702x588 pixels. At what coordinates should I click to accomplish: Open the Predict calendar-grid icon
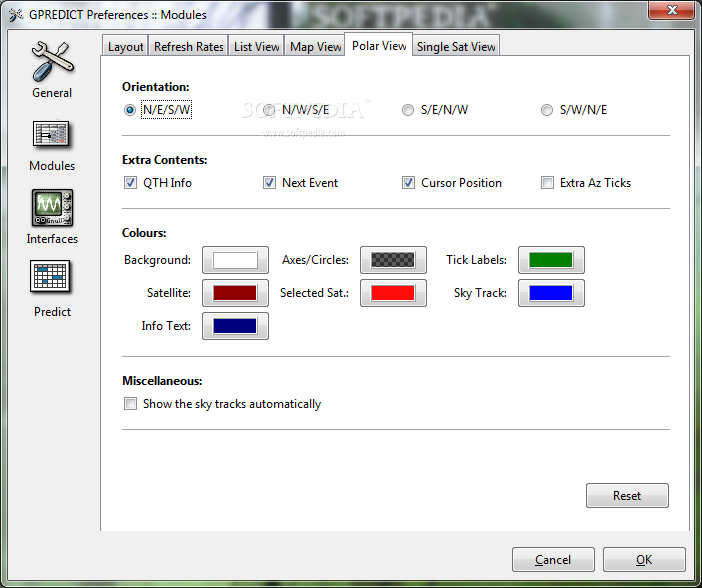click(51, 276)
